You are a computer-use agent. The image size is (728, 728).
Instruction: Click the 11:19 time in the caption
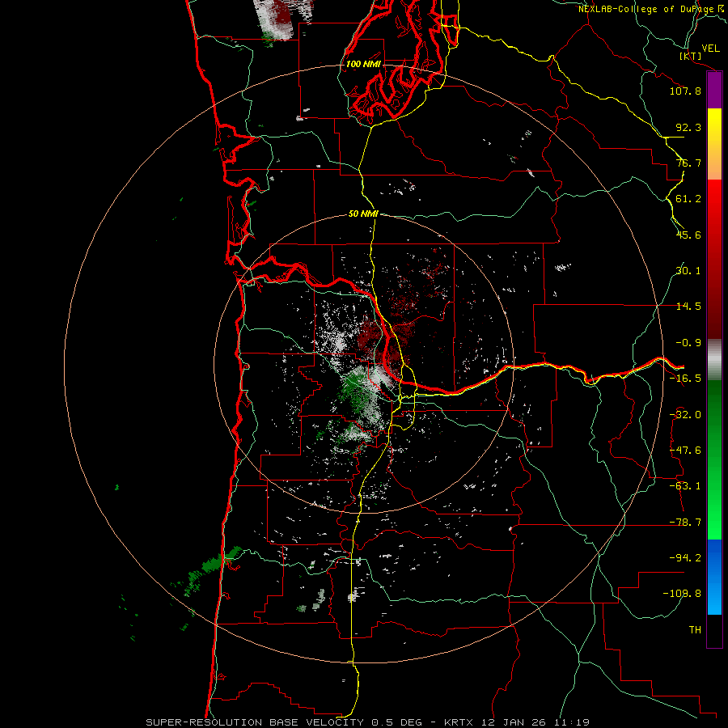coord(570,722)
